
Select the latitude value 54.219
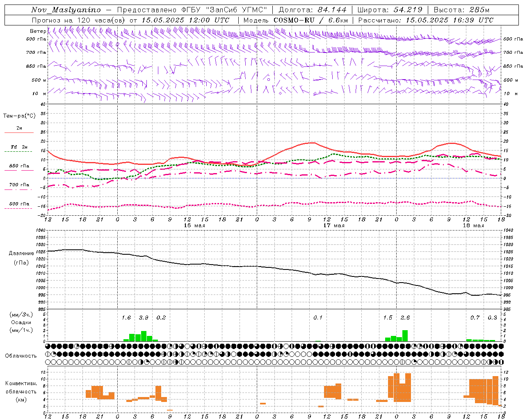pyautogui.click(x=408, y=10)
